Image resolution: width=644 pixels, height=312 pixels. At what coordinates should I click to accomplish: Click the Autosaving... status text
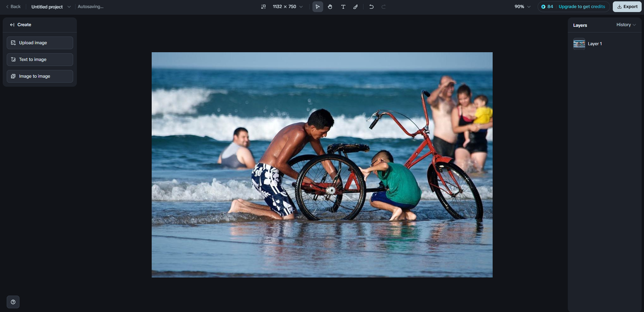pos(91,7)
